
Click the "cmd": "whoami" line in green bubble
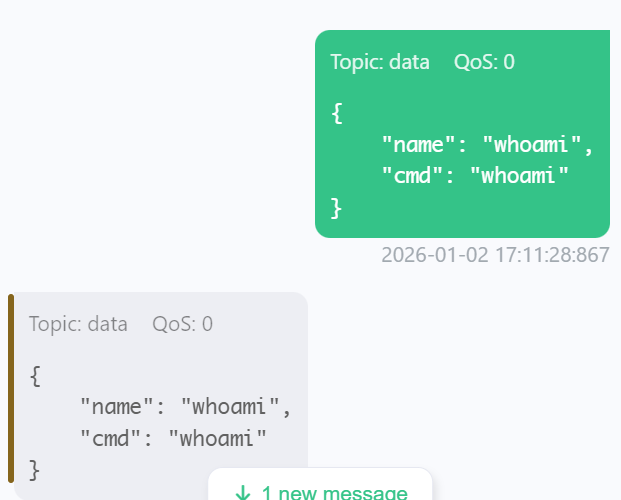click(475, 176)
